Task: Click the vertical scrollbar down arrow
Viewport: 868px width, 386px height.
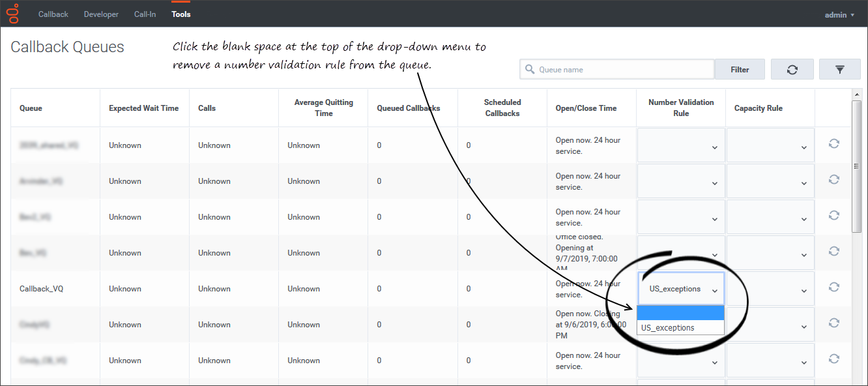Action: (857, 381)
